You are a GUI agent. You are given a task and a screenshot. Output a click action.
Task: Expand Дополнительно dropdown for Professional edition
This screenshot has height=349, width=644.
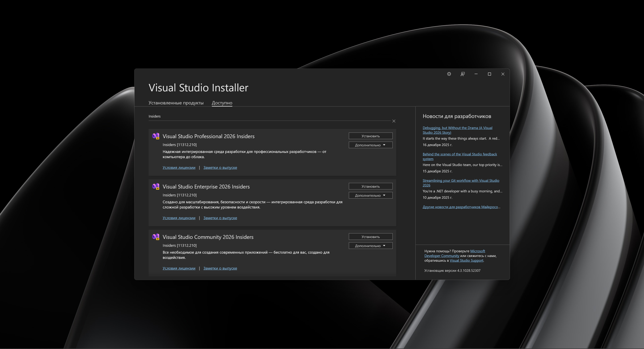point(370,145)
